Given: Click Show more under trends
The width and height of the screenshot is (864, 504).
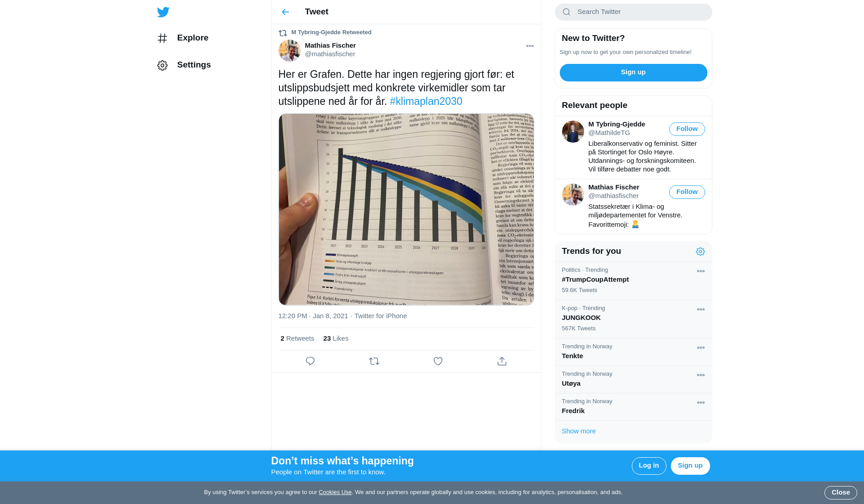Looking at the screenshot, I should (x=579, y=431).
